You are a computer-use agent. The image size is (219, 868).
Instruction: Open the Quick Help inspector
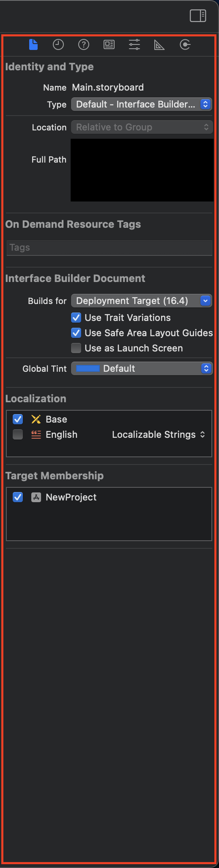click(84, 44)
